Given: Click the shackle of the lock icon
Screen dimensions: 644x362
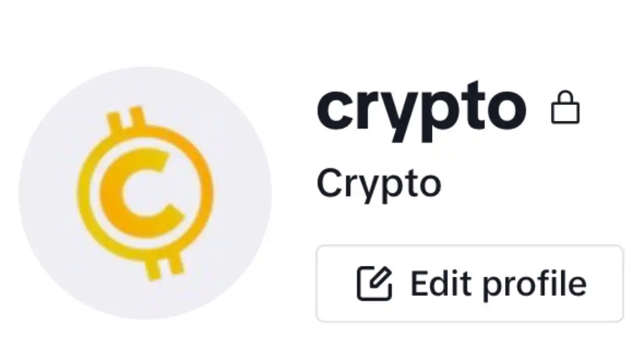Looking at the screenshot, I should click(565, 98).
